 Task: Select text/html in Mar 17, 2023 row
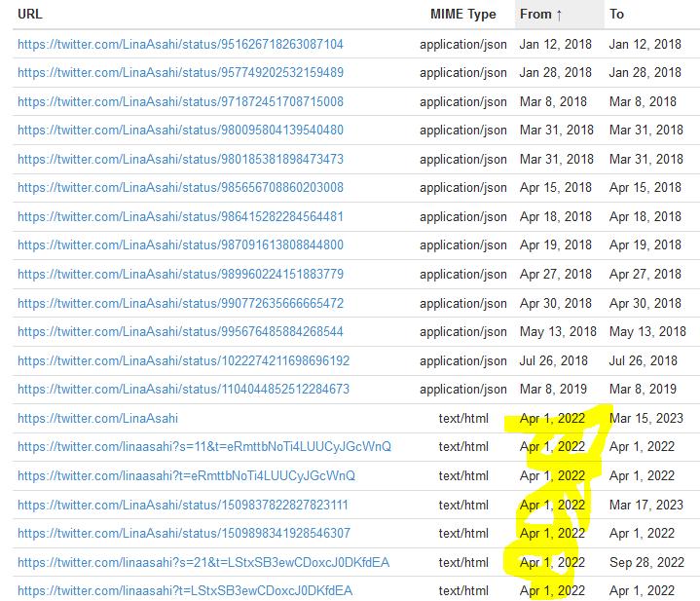pyautogui.click(x=463, y=505)
